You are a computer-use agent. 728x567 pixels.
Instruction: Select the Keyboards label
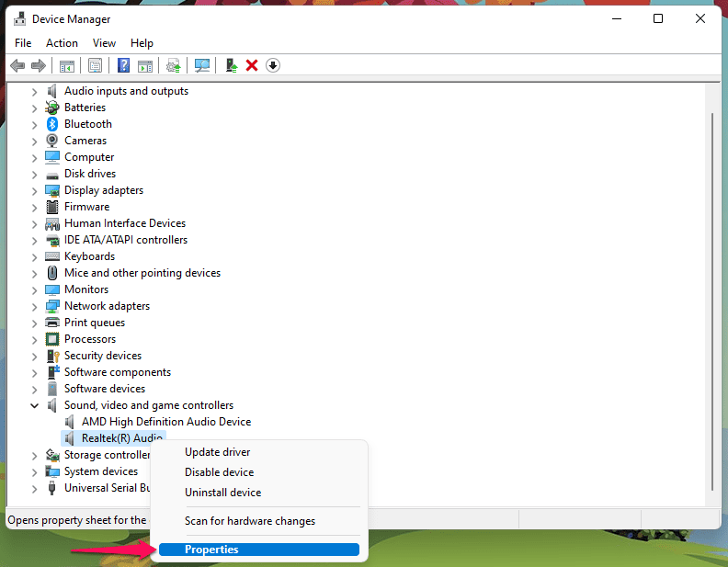pyautogui.click(x=89, y=256)
